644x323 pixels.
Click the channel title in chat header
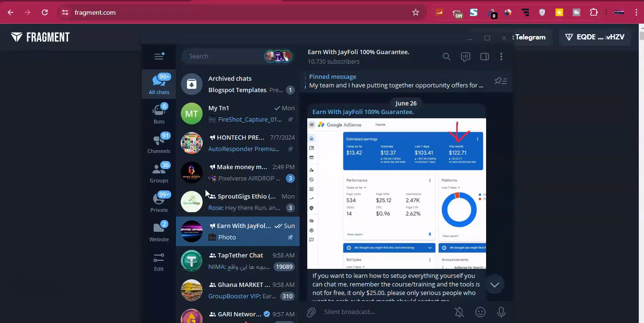(x=358, y=52)
